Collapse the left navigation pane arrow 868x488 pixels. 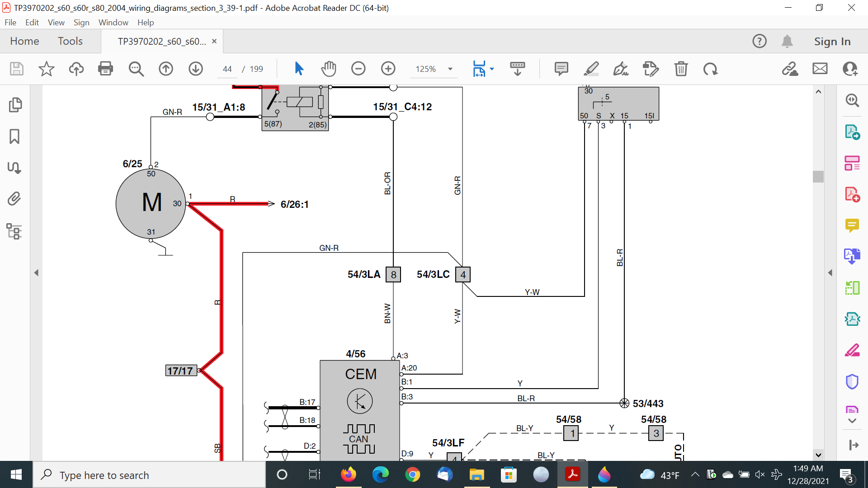click(x=36, y=273)
